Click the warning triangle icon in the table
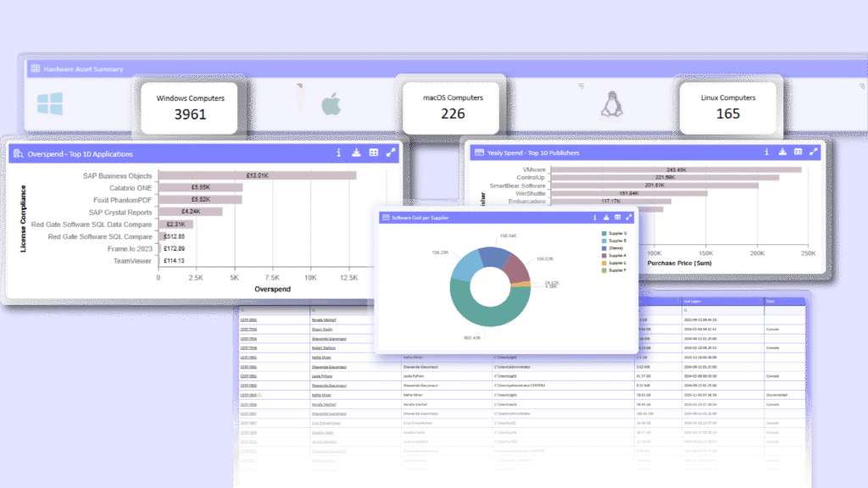The height and width of the screenshot is (488, 868). pyautogui.click(x=259, y=395)
